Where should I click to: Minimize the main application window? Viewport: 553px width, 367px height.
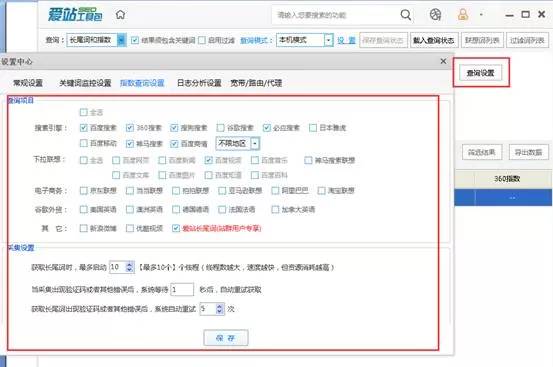click(509, 16)
